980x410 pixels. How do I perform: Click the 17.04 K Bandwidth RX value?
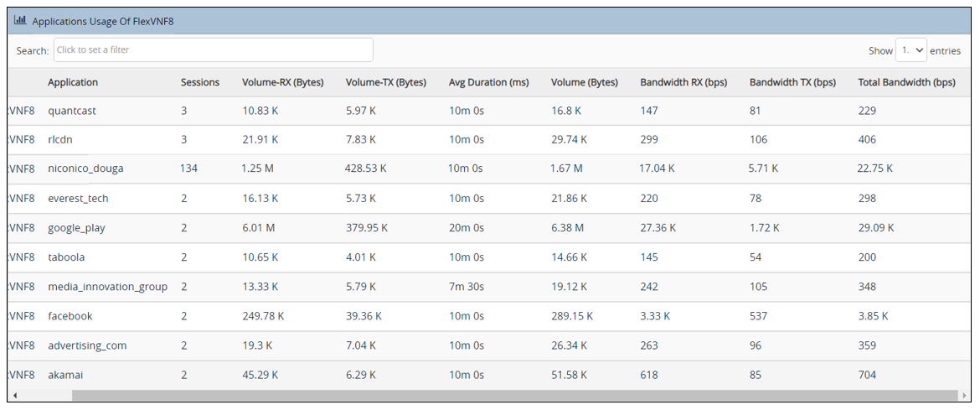click(658, 169)
